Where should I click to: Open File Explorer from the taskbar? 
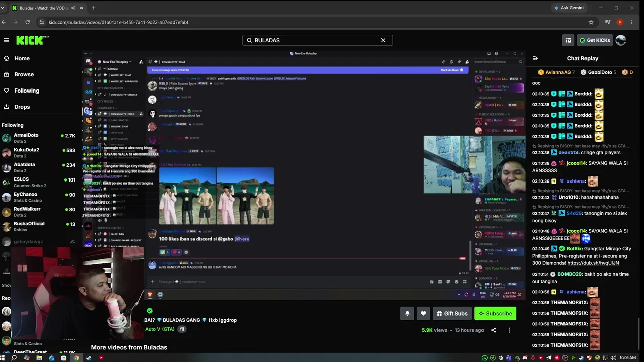tap(39, 358)
